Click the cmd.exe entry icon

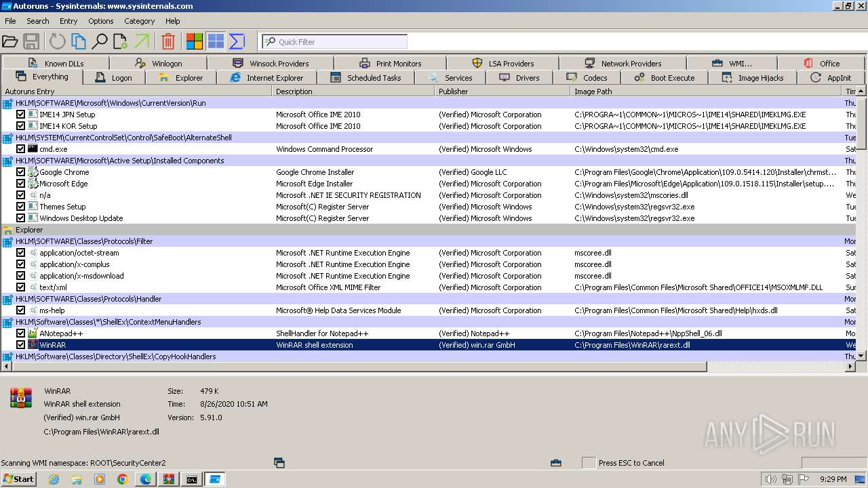coord(33,149)
